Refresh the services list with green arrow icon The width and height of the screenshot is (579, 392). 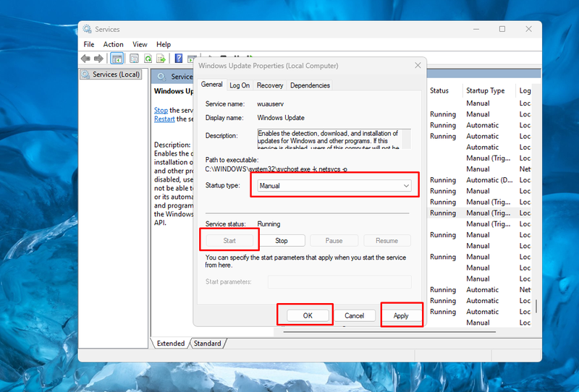tap(148, 59)
